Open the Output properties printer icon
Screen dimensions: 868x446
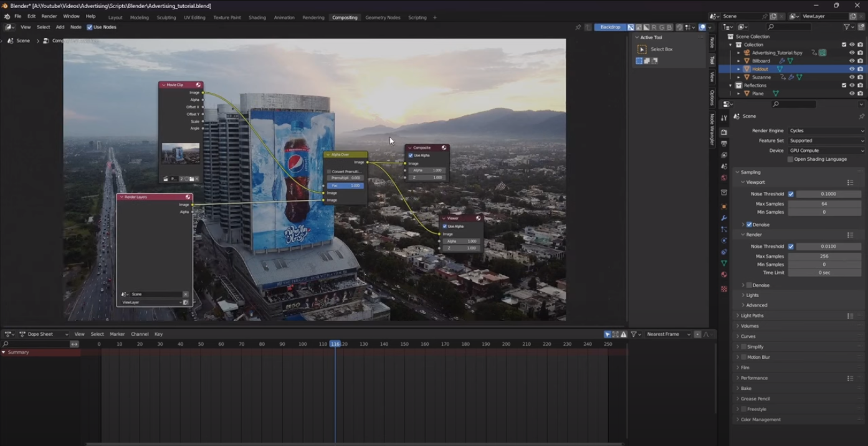724,143
